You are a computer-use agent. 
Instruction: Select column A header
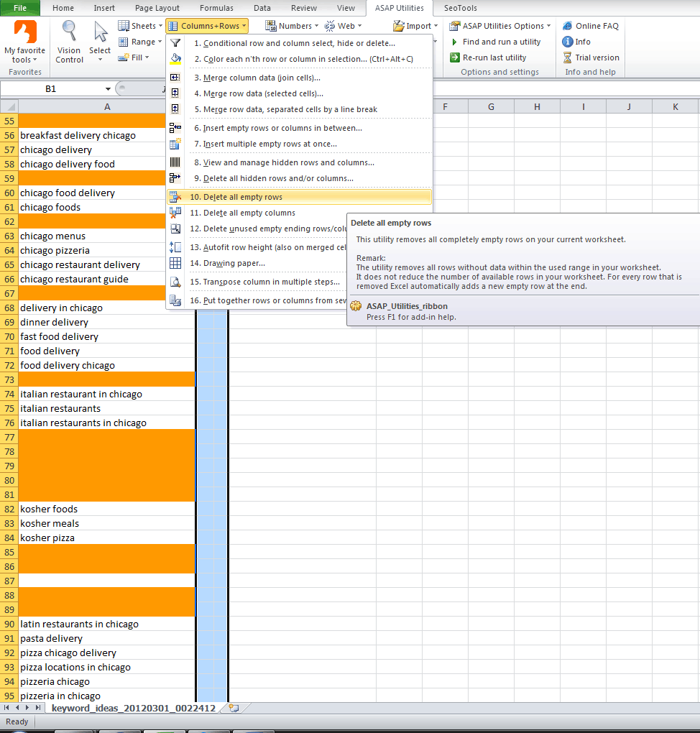(107, 106)
